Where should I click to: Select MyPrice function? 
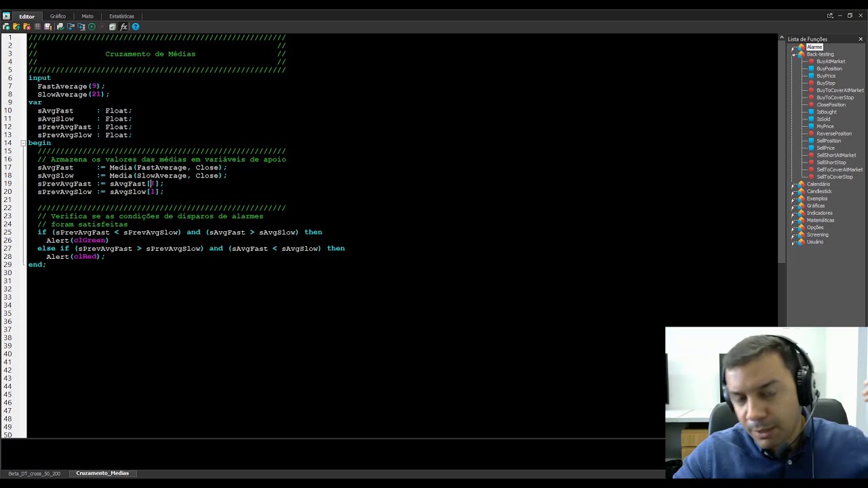[825, 127]
